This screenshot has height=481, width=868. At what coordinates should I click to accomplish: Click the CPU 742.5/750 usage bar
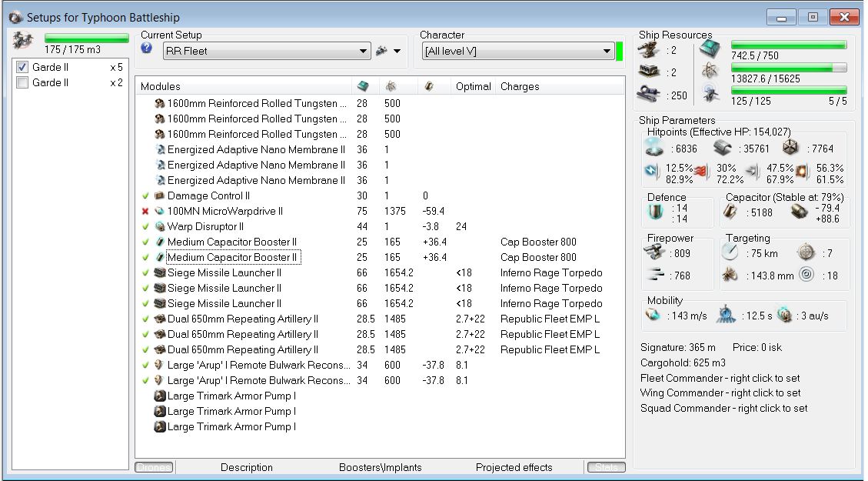pyautogui.click(x=789, y=45)
